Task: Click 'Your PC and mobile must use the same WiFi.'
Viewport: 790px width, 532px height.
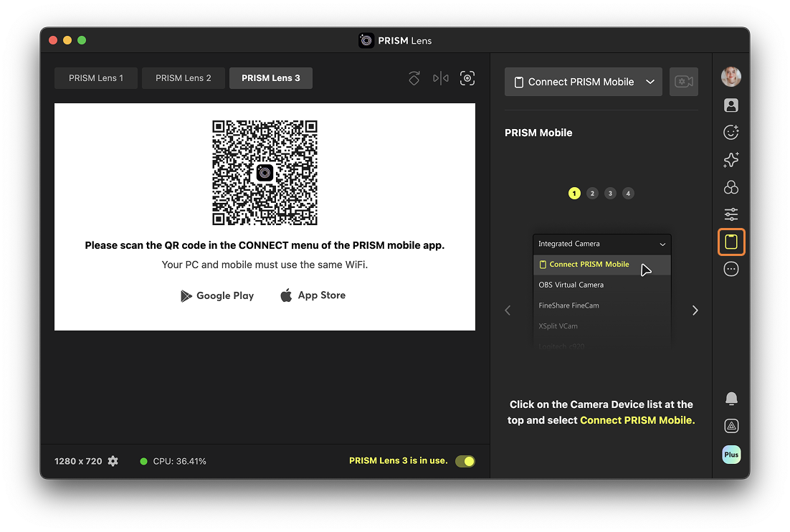Action: pos(265,265)
